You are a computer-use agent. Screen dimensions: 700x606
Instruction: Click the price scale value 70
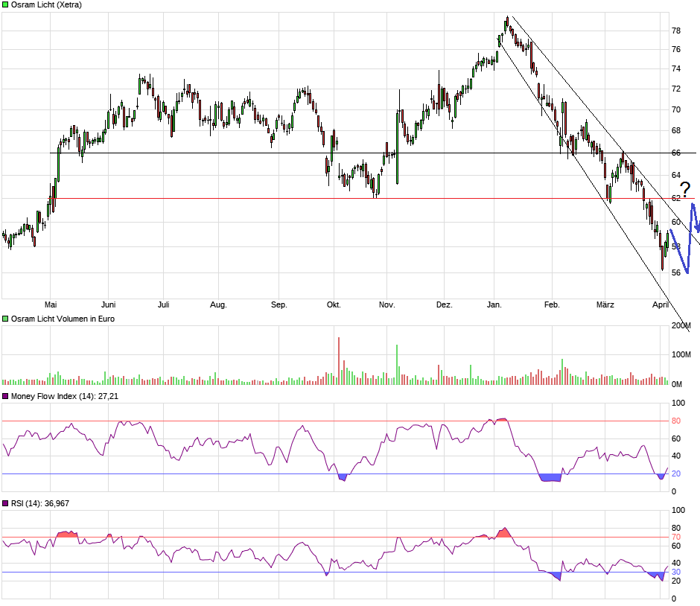[x=676, y=109]
